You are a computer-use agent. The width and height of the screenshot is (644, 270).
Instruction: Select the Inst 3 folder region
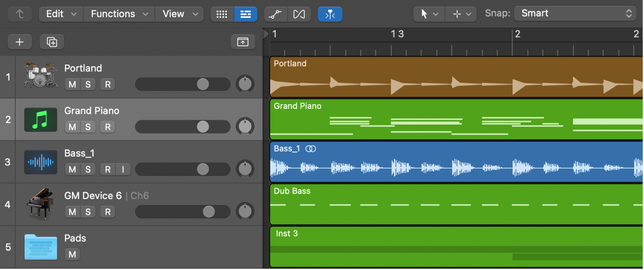[x=457, y=247]
